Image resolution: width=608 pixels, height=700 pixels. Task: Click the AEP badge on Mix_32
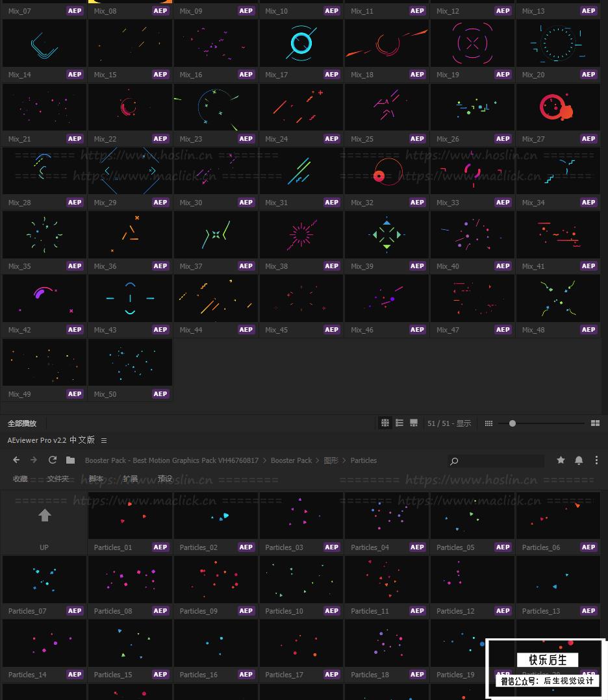[x=417, y=202]
